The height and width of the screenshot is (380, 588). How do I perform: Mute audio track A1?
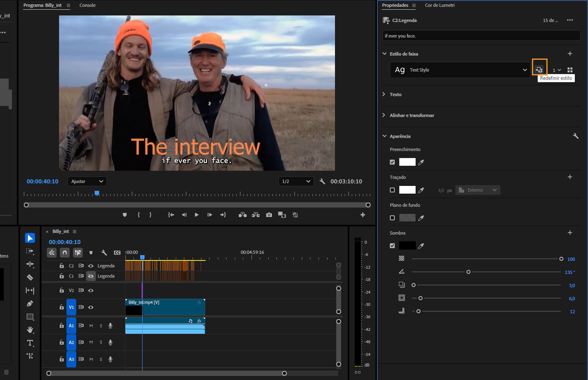pyautogui.click(x=91, y=326)
